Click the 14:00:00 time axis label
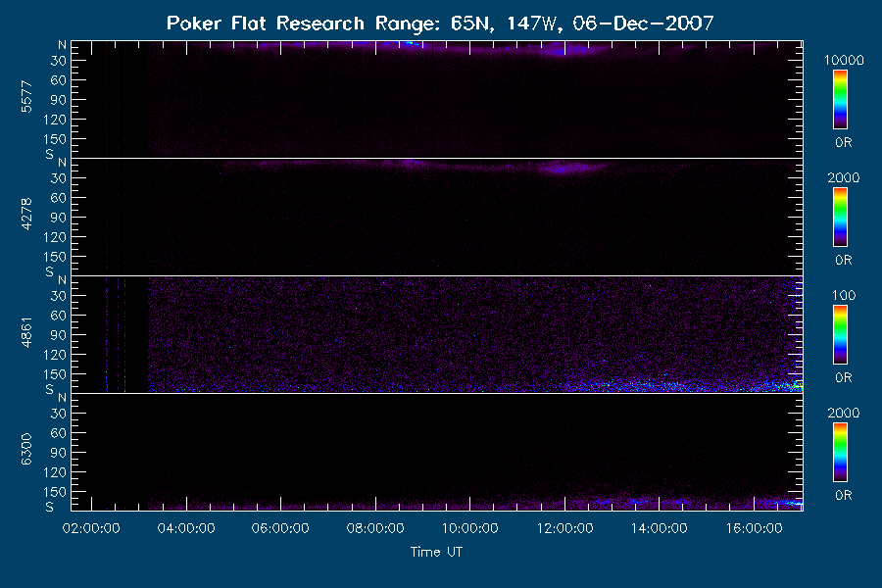This screenshot has height=588, width=882. point(660,528)
